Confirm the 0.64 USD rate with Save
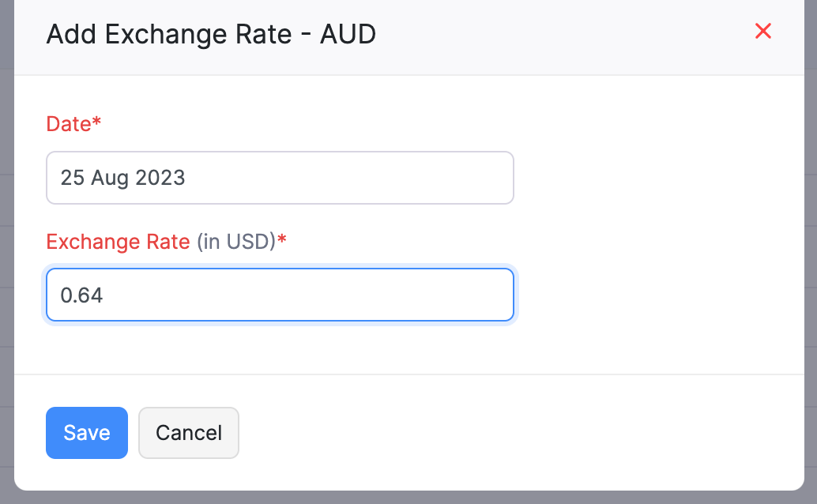This screenshot has width=817, height=504. point(86,433)
